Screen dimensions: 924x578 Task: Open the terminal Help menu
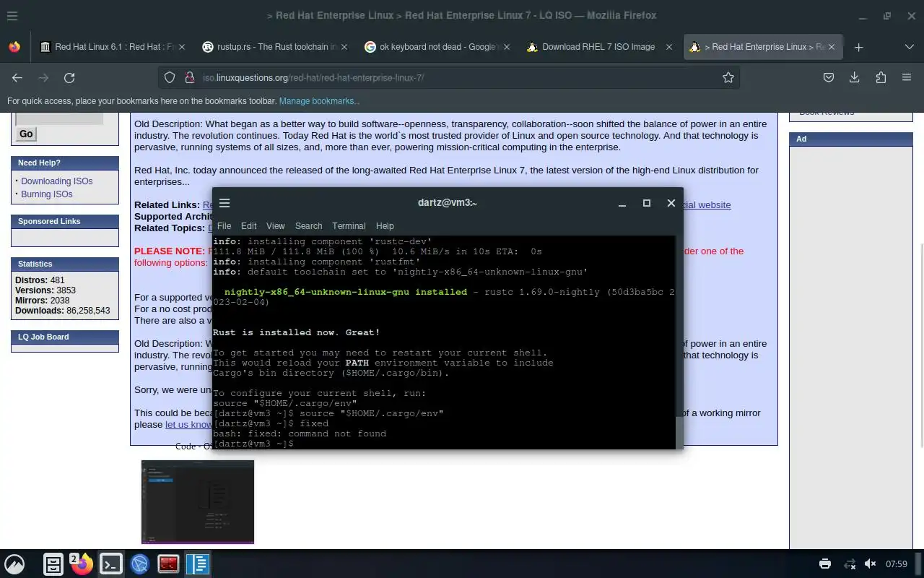point(385,226)
